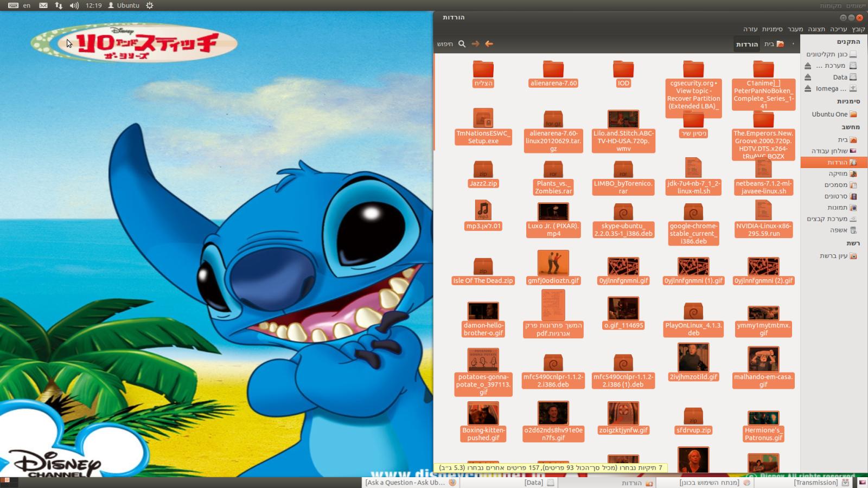Select Jazz2.zip archive icon

coord(483,169)
